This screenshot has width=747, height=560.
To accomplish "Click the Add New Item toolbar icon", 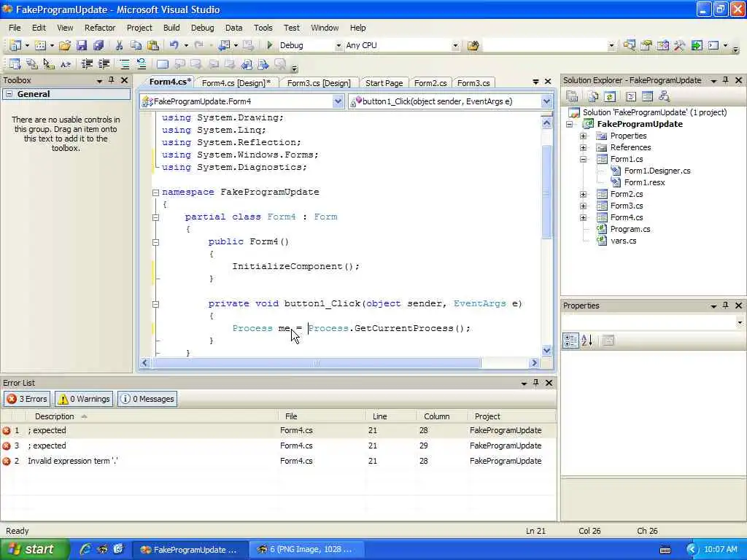I will [41, 45].
